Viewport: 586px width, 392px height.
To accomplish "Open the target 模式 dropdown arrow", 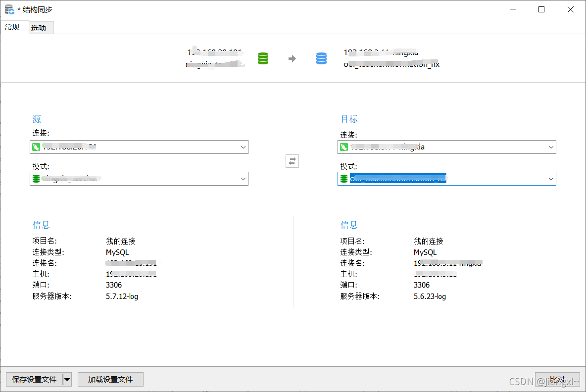I will tap(551, 179).
